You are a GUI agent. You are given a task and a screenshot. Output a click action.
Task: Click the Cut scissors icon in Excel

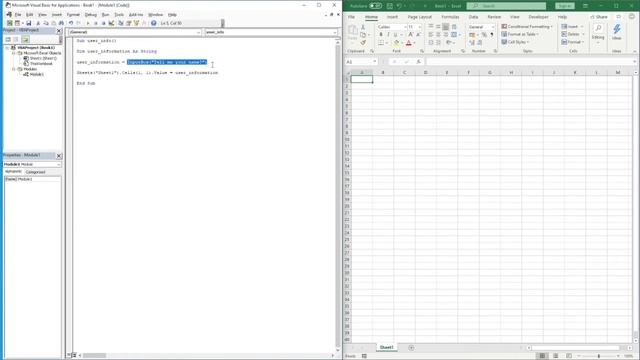pos(363,27)
